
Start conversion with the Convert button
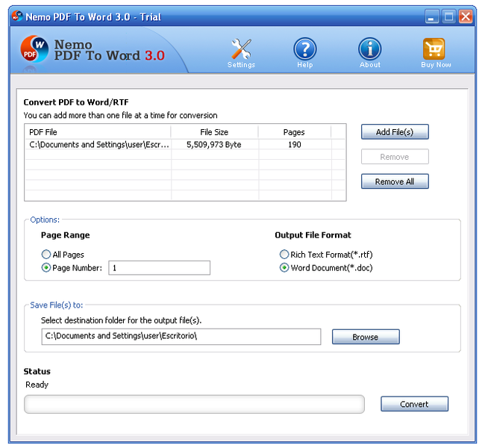coord(414,404)
